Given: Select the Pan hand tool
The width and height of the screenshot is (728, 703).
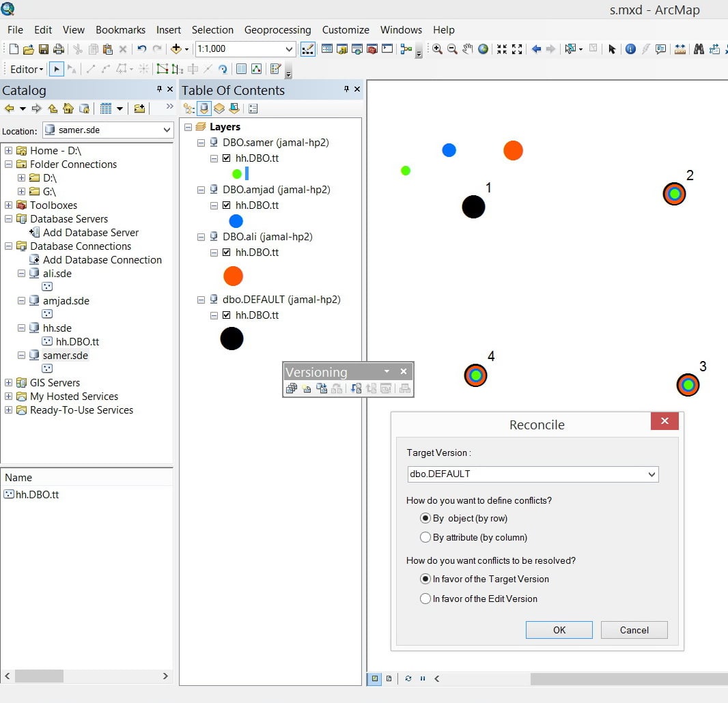Looking at the screenshot, I should (468, 48).
